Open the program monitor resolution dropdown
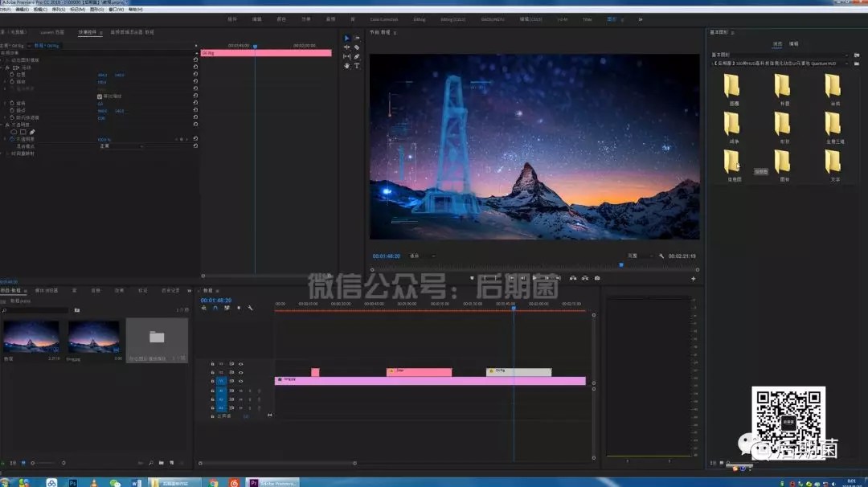The height and width of the screenshot is (487, 868). pos(641,256)
